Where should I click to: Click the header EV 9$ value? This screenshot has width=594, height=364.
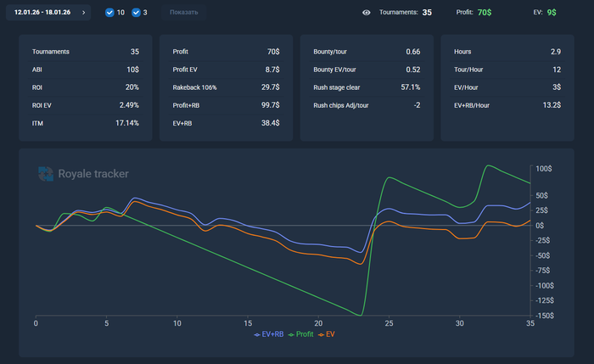tap(552, 13)
